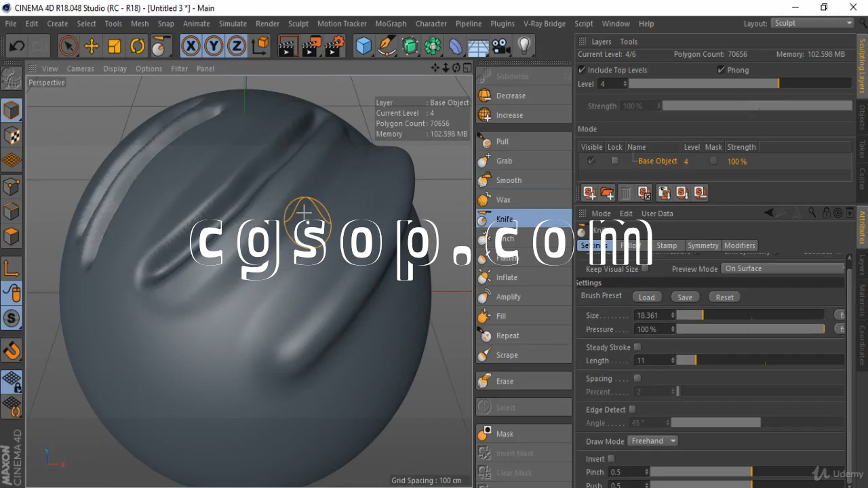Add a new sculpt layer
The height and width of the screenshot is (488, 868).
pyautogui.click(x=589, y=193)
